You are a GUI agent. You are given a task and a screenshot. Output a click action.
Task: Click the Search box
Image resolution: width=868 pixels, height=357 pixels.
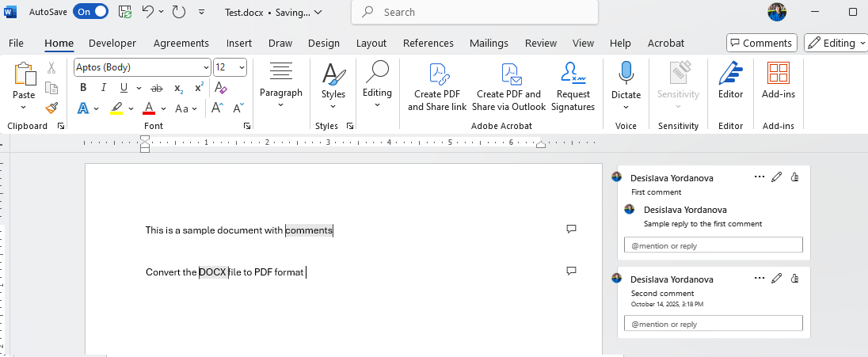[x=474, y=12]
